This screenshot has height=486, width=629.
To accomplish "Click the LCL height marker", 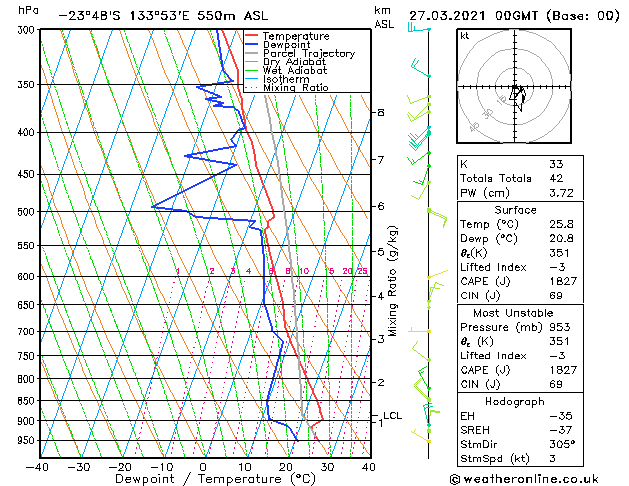I will tap(392, 415).
